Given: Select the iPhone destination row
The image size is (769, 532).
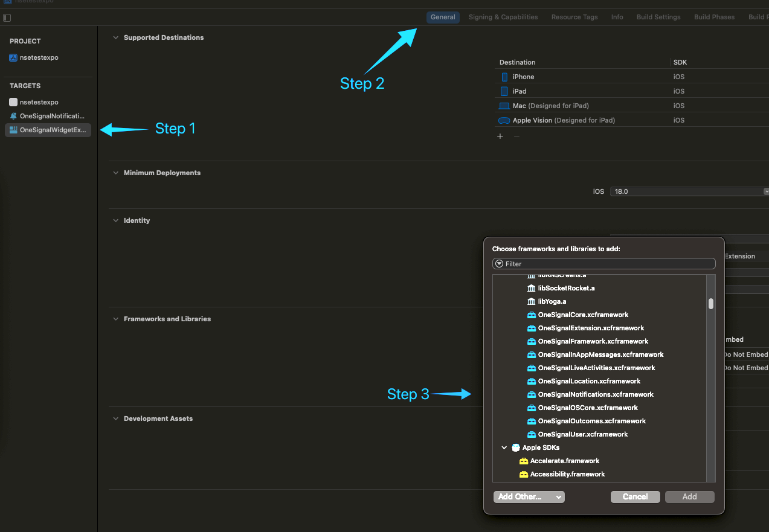Looking at the screenshot, I should [632, 77].
